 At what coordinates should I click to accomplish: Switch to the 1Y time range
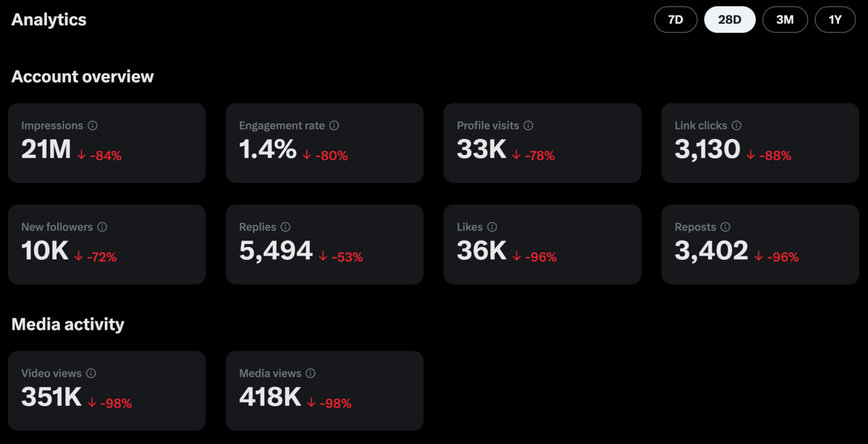(835, 19)
